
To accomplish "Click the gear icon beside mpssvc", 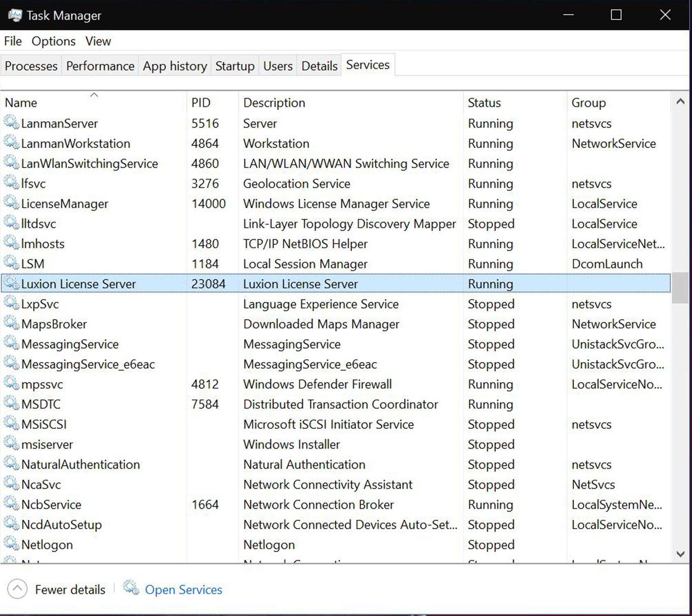I will (12, 383).
